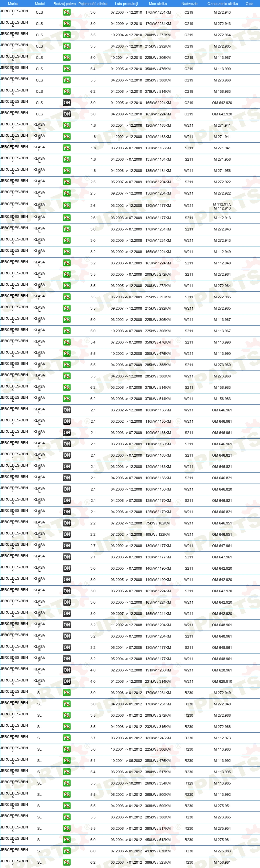Click the PB petrol icon in the CLS 6.2 row
Image resolution: width=260 pixels, height=868 pixels.
pyautogui.click(x=67, y=91)
